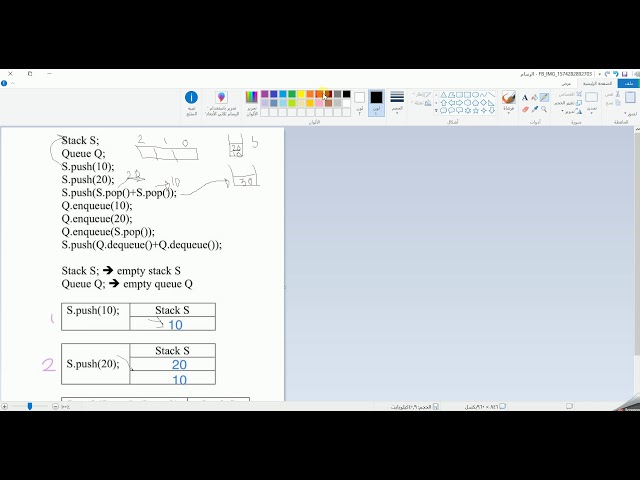Activate the Color 2 white box
The width and height of the screenshot is (640, 480).
359,98
